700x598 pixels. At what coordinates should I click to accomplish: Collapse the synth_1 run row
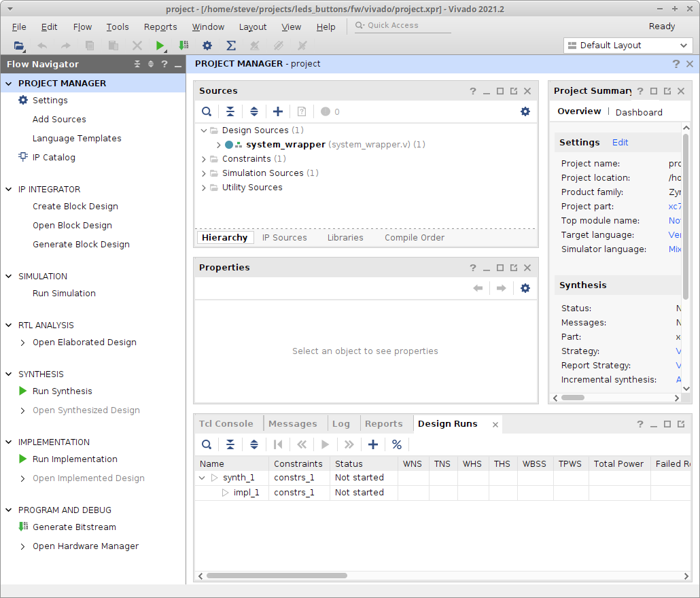[x=202, y=478]
